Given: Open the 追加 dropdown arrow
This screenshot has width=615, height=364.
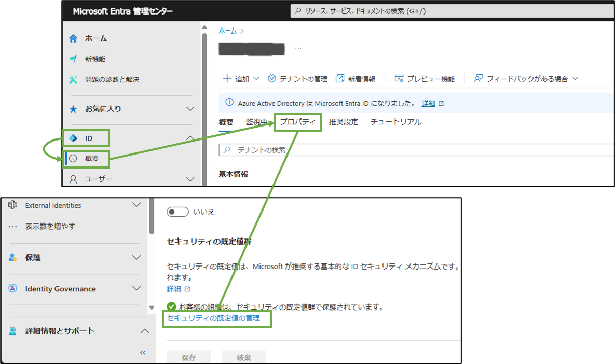Looking at the screenshot, I should click(256, 78).
